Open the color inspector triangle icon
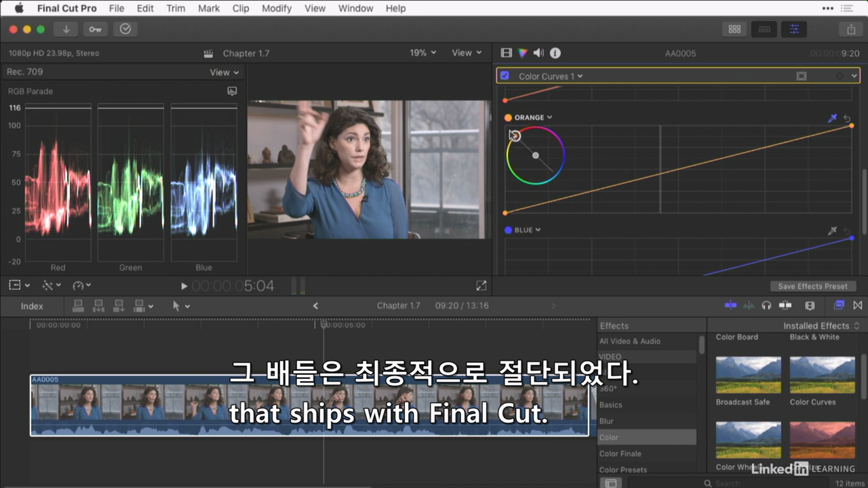The height and width of the screenshot is (488, 868). pos(522,53)
